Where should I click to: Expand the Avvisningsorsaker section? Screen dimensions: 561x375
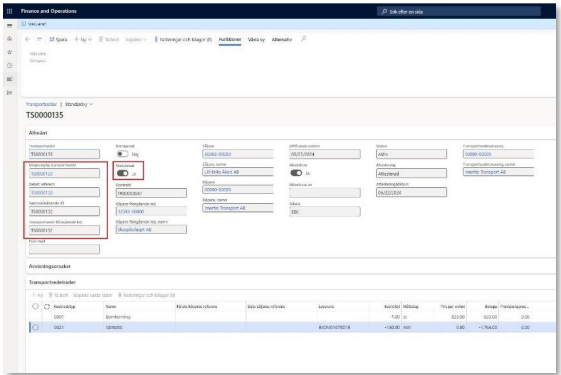50,266
